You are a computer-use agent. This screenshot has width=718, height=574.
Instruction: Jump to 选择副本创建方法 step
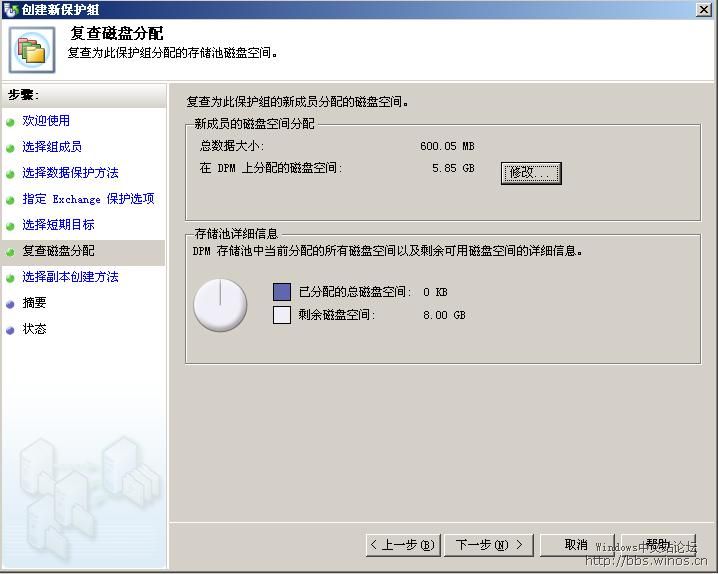pyautogui.click(x=70, y=277)
